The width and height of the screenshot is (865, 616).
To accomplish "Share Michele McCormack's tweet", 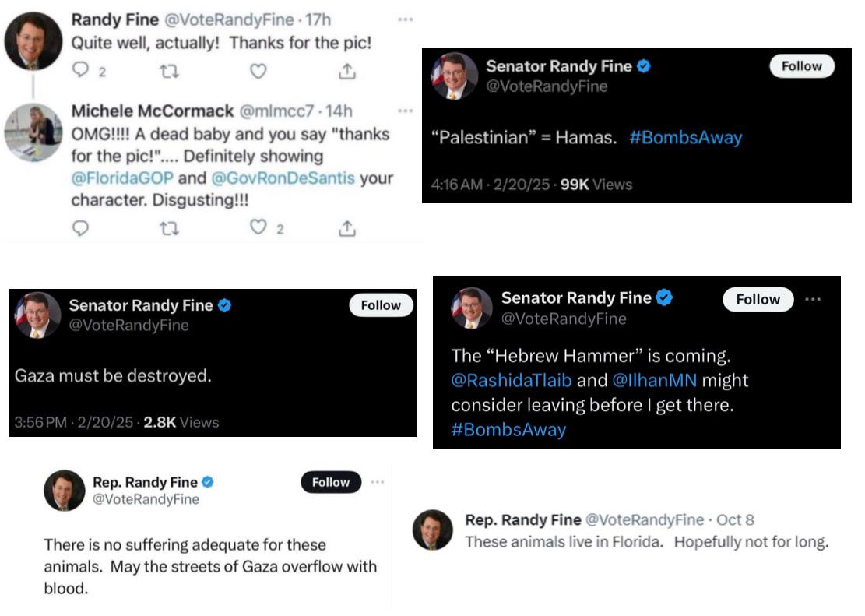I will 347,228.
